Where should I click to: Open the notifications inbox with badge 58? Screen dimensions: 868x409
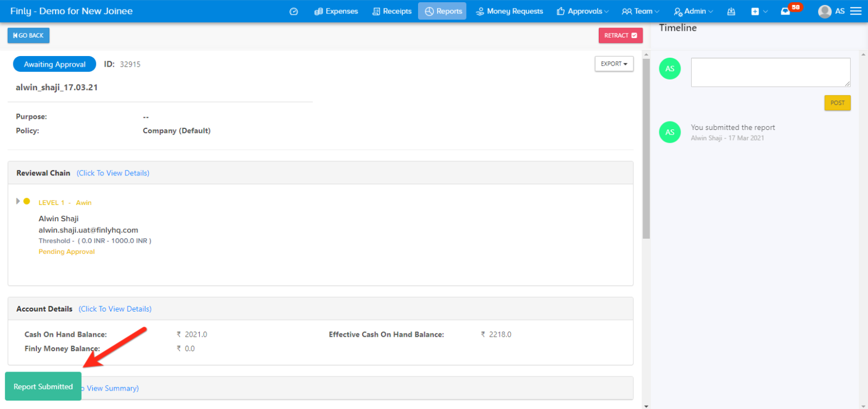click(791, 10)
